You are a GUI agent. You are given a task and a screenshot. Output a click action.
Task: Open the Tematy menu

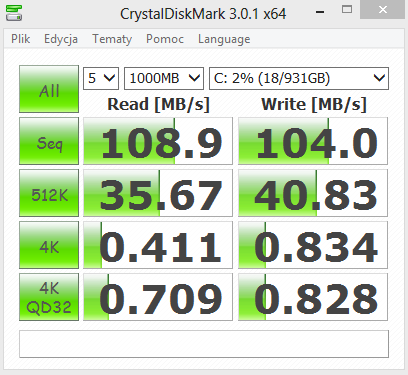click(x=112, y=39)
